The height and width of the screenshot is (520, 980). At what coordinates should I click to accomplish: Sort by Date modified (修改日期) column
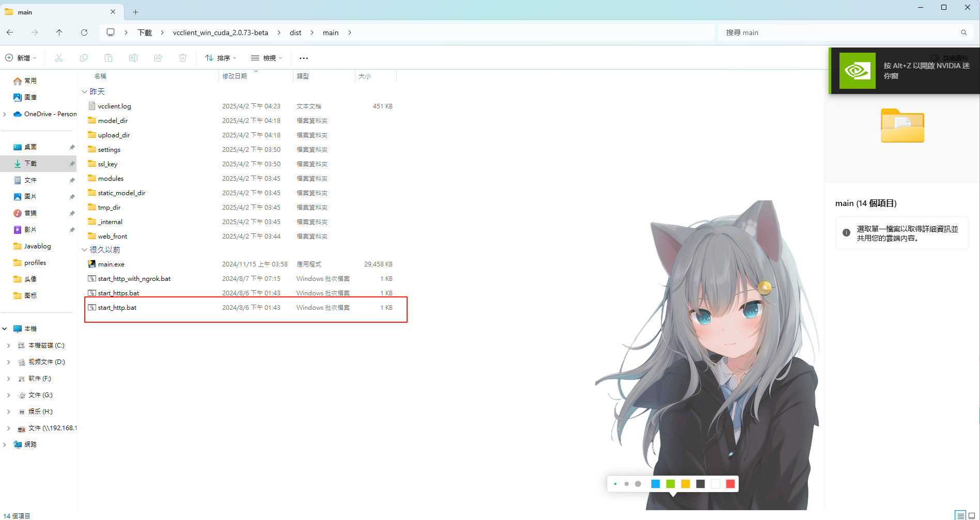click(x=235, y=76)
